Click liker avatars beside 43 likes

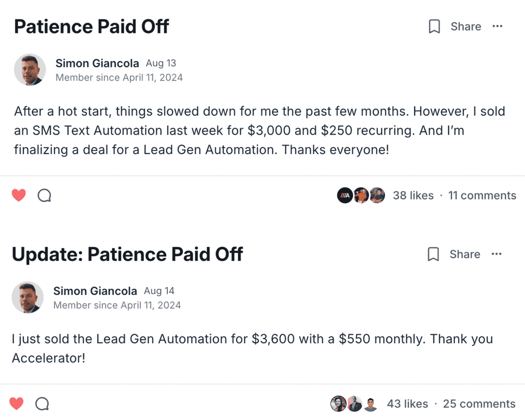point(354,403)
